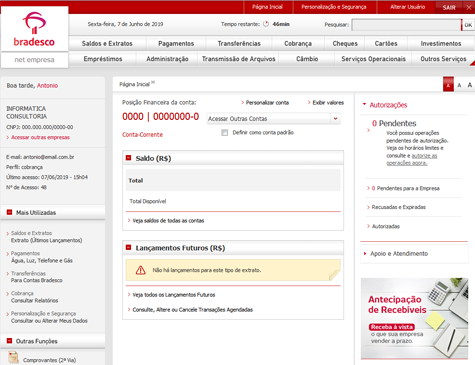
Task: Click the Pesquisar search field
Action: click(x=406, y=25)
